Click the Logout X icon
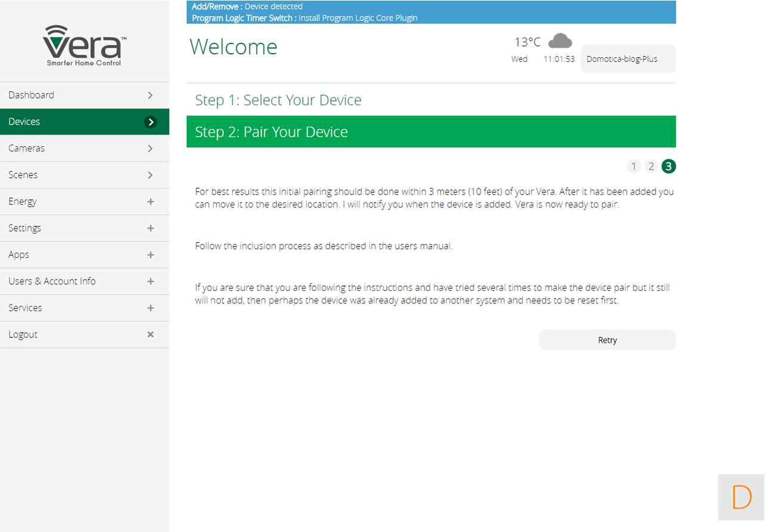Screen dimensions: 776x532 [150, 334]
